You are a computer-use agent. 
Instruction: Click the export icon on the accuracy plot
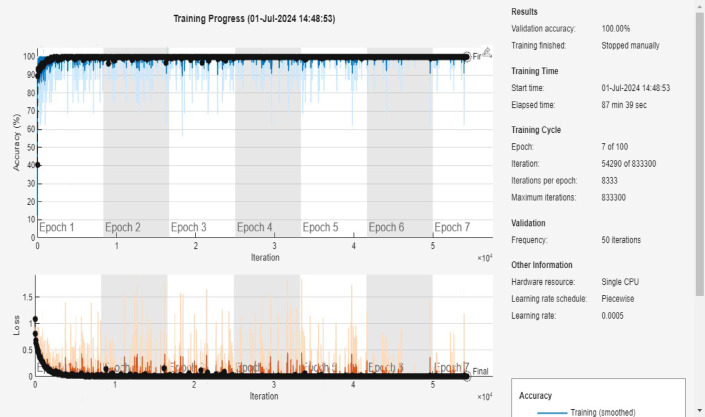tap(486, 52)
